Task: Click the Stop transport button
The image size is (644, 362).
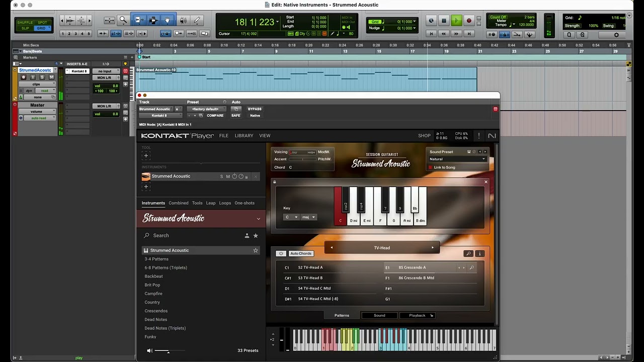Action: pyautogui.click(x=444, y=21)
